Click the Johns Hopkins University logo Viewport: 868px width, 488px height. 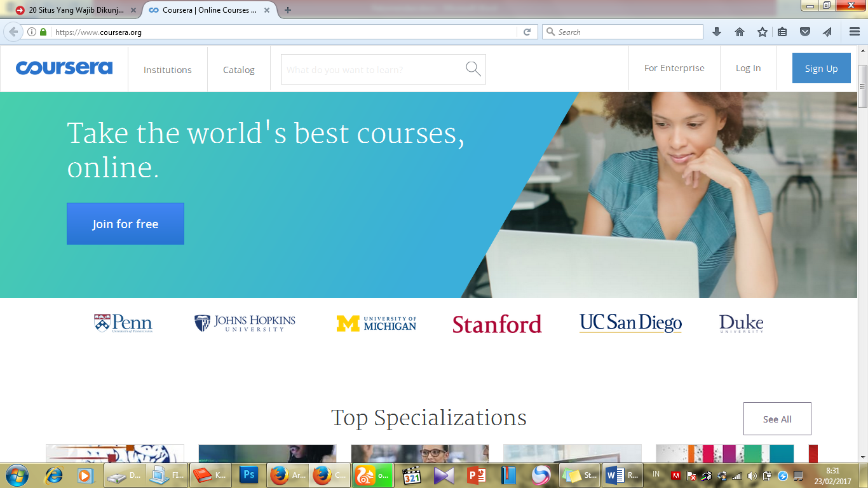245,323
